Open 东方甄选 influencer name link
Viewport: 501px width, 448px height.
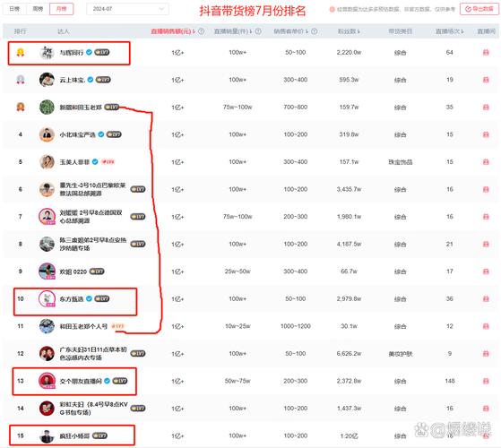(72, 299)
